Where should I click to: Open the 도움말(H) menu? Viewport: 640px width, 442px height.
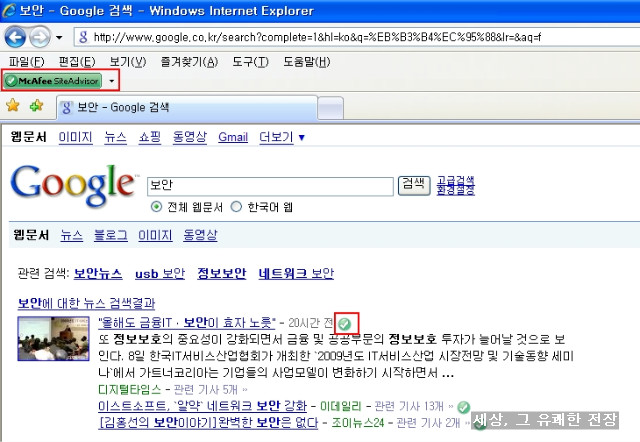[x=307, y=62]
